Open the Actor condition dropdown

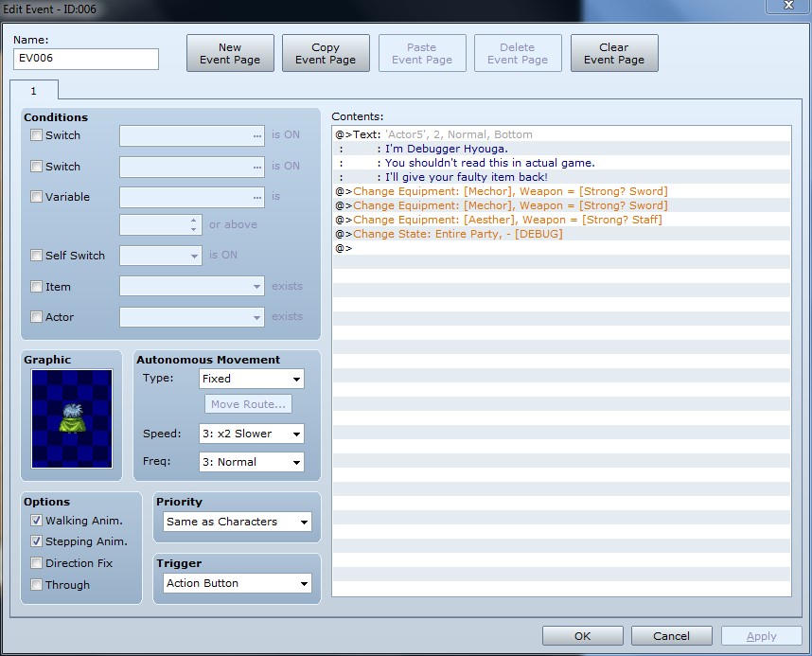(192, 317)
